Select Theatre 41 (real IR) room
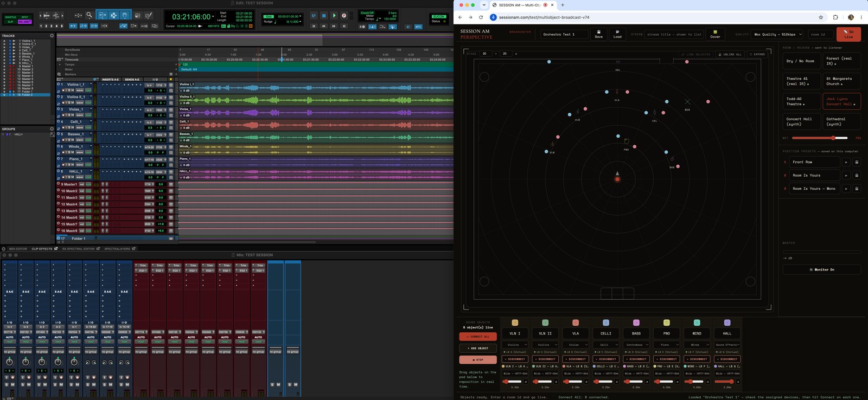 [x=801, y=81]
